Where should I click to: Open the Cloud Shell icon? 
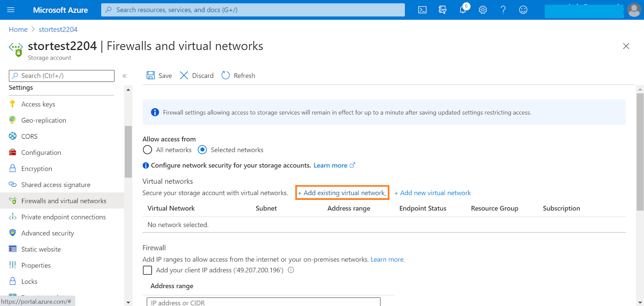tap(422, 10)
